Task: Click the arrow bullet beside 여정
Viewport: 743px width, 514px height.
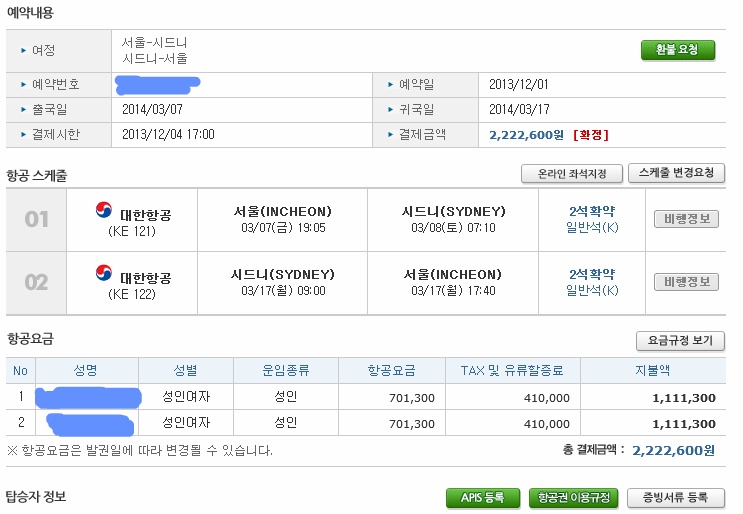Action: click(23, 50)
